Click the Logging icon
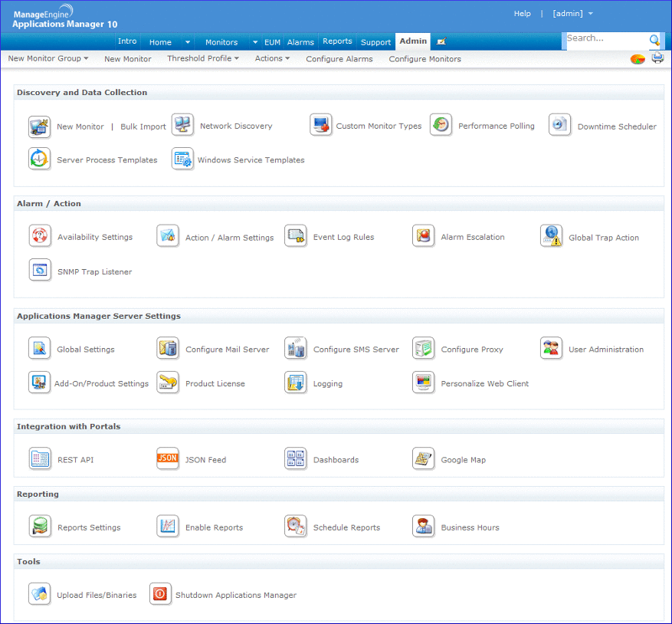The height and width of the screenshot is (624, 672). 295,383
